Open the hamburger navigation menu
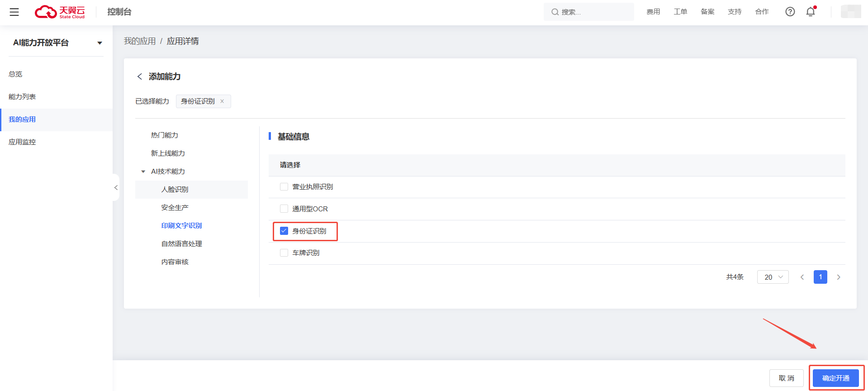 click(14, 12)
